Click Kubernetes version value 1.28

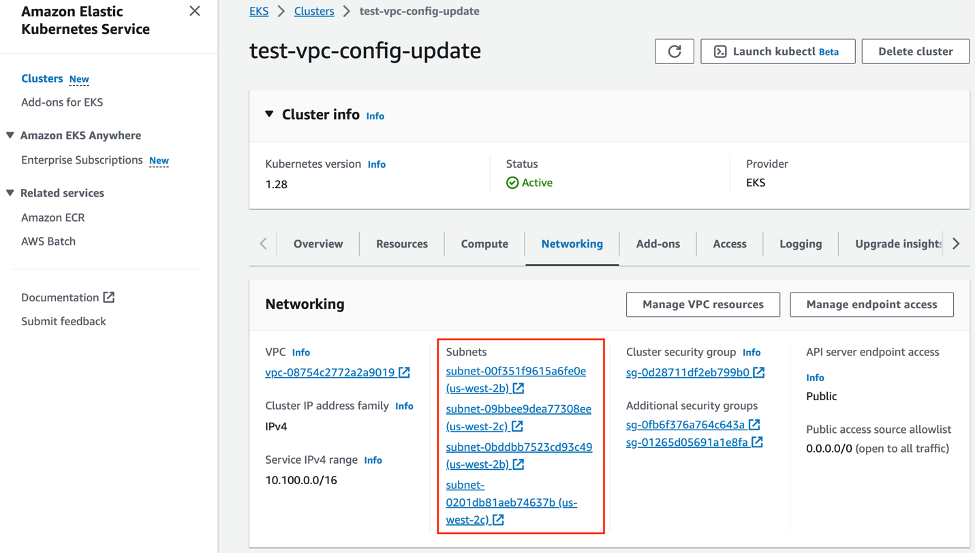pos(276,184)
